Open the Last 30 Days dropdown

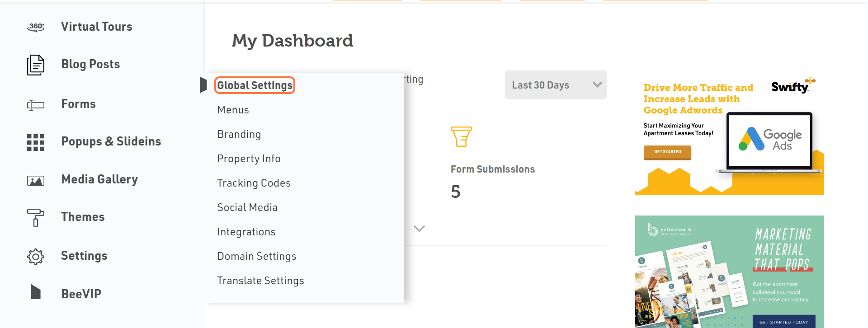pyautogui.click(x=555, y=85)
